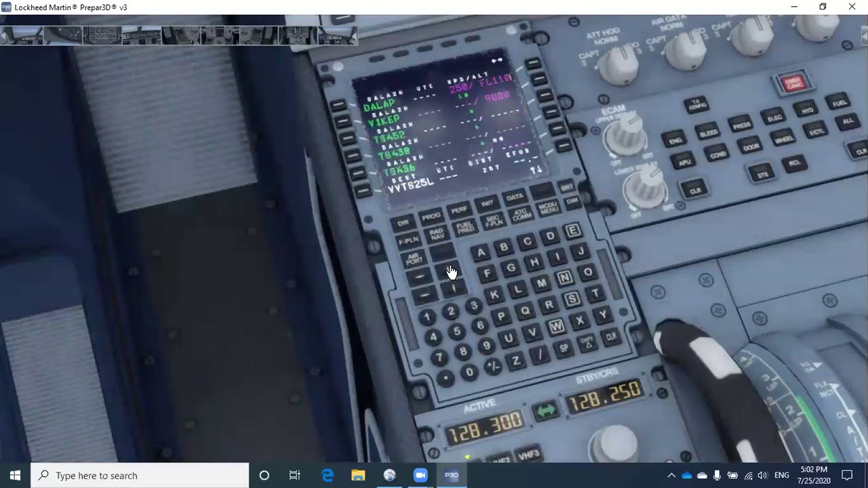Screen dimensions: 868x488
Task: Dim MCDU screen with DIM key
Action: click(572, 201)
